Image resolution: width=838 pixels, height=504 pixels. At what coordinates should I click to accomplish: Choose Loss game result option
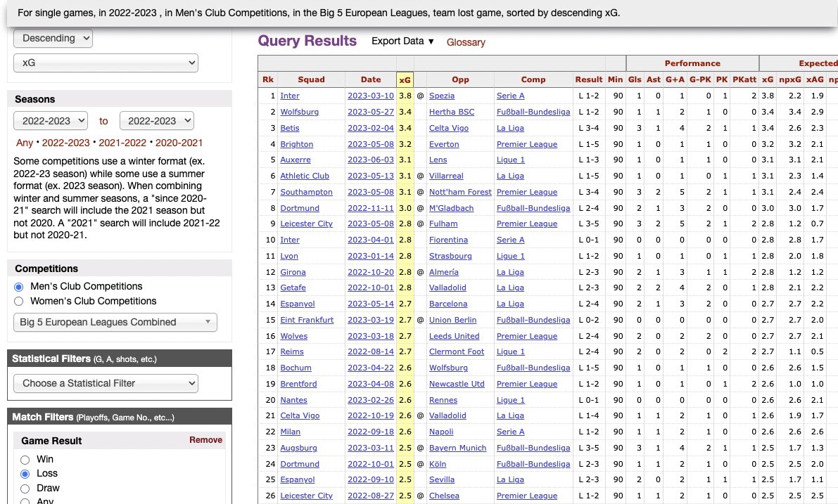25,474
